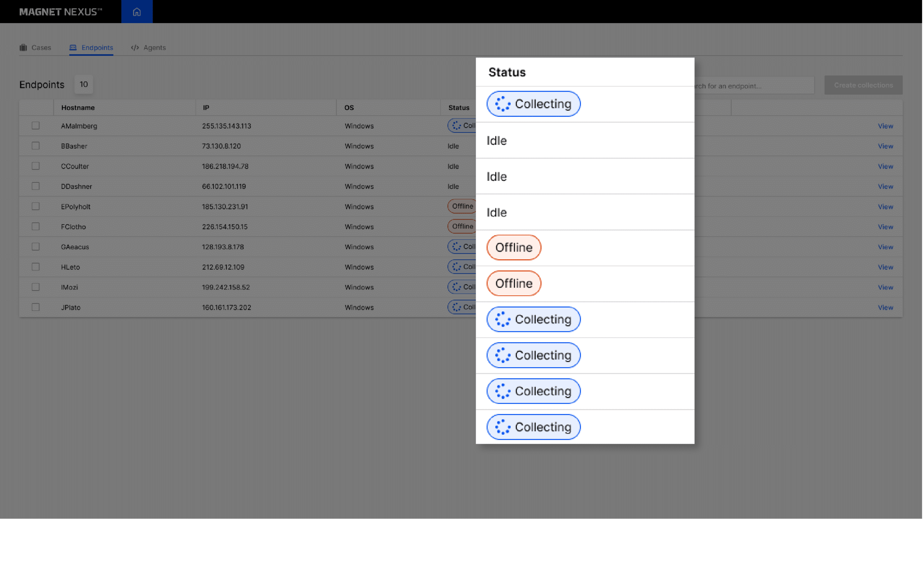Click the IP column header
The image size is (924, 565).
(x=206, y=108)
